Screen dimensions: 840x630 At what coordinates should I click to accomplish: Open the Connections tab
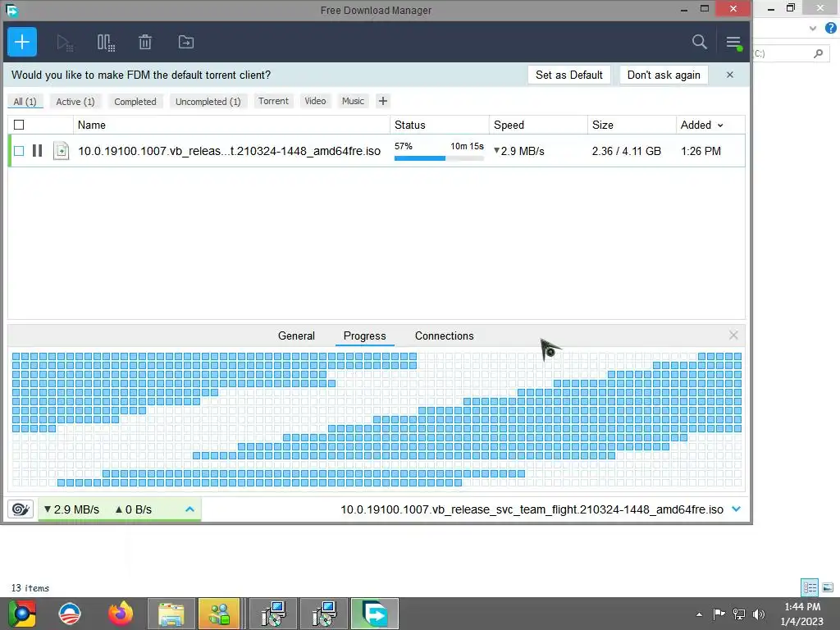(x=444, y=336)
